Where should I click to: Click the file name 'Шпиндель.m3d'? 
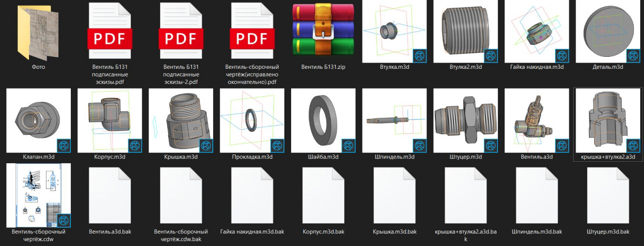click(x=394, y=157)
